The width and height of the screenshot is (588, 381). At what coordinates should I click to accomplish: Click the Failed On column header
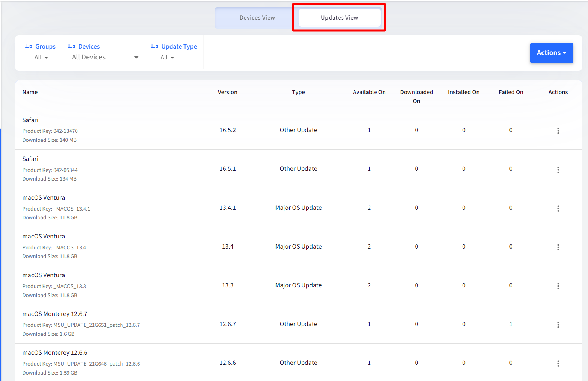point(511,92)
